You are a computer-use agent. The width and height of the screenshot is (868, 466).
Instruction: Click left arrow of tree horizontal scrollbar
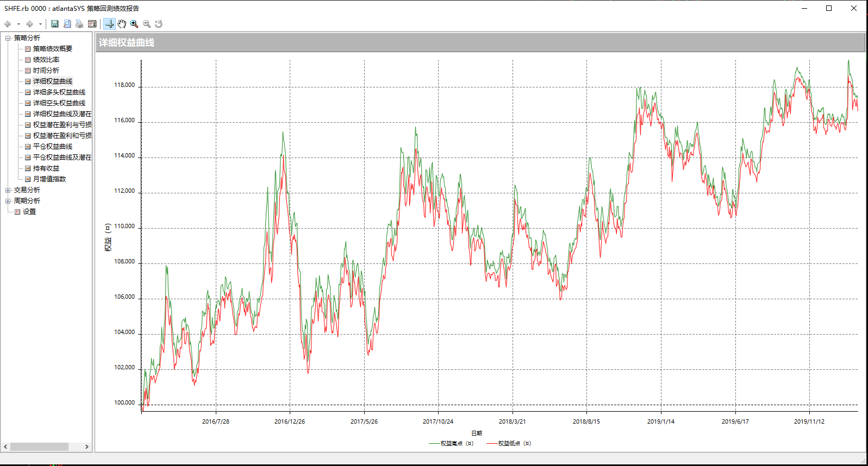point(5,447)
